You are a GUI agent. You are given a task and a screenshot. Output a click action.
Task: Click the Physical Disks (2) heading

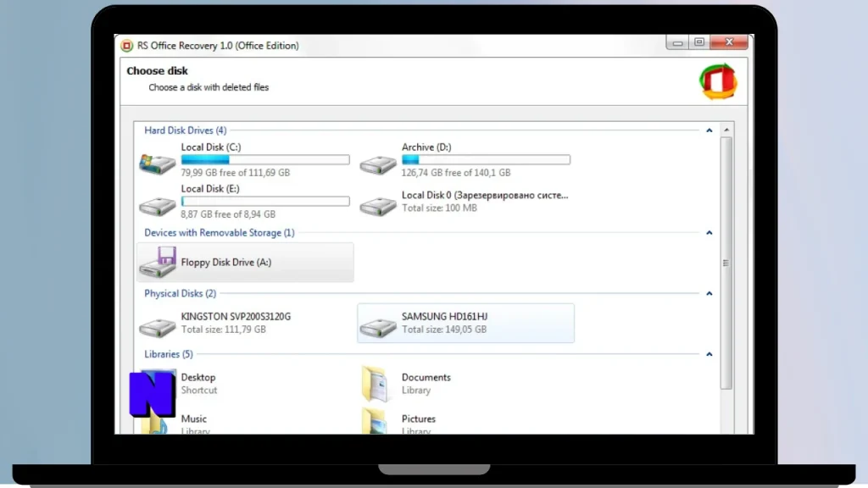pyautogui.click(x=180, y=294)
